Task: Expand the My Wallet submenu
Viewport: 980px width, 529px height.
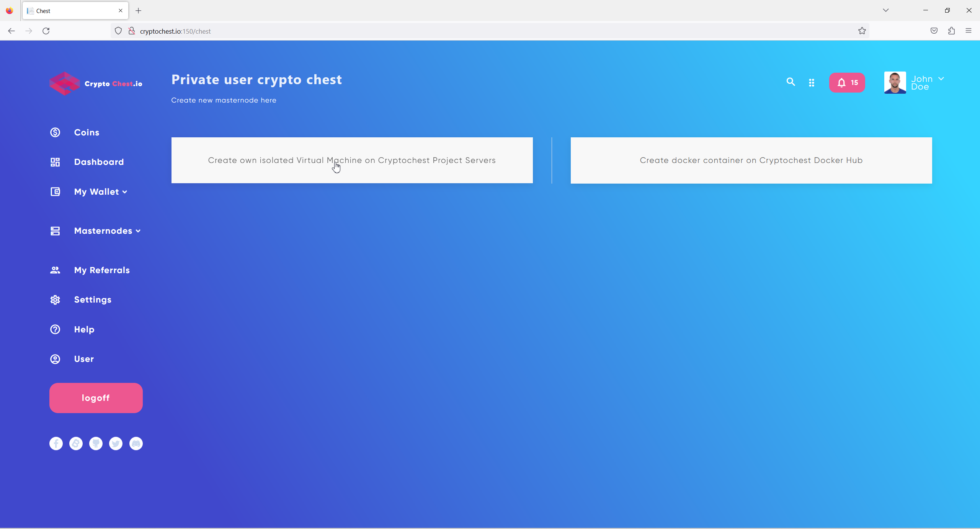Action: (100, 192)
